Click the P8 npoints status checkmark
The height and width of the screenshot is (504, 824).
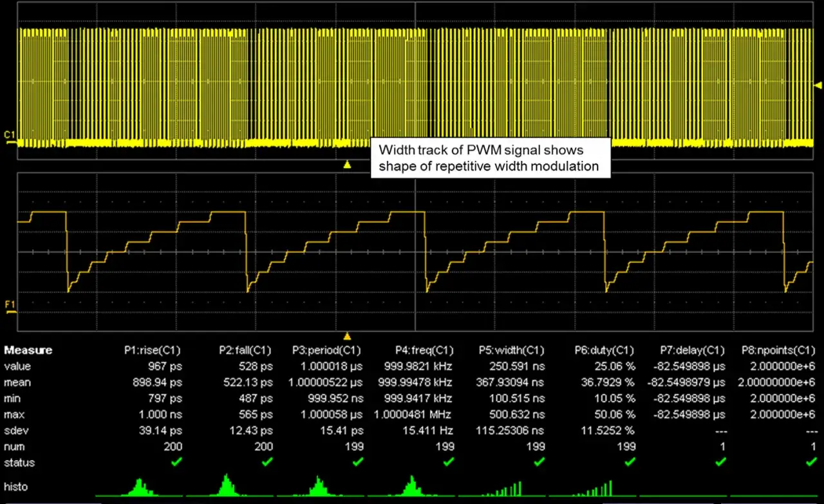coord(811,462)
